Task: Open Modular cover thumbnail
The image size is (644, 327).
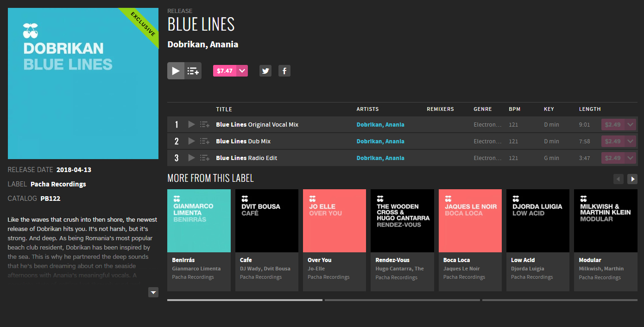Action: tap(606, 221)
